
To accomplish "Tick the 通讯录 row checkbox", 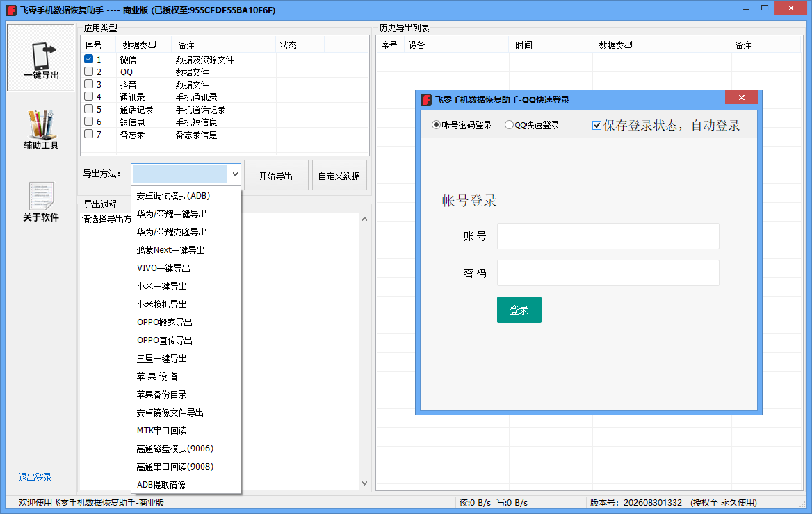I will [x=88, y=97].
